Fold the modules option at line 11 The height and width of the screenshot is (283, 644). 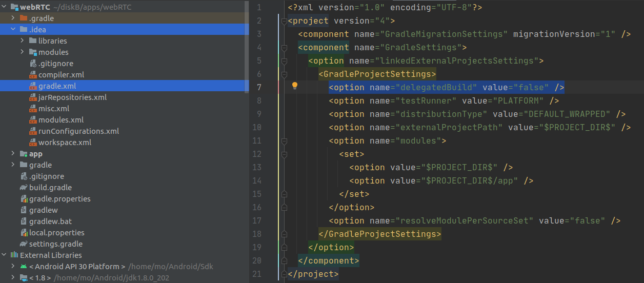(284, 141)
